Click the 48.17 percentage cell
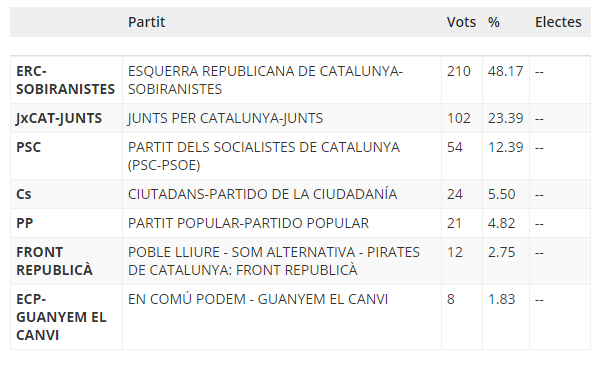The height and width of the screenshot is (366, 601). (x=505, y=71)
